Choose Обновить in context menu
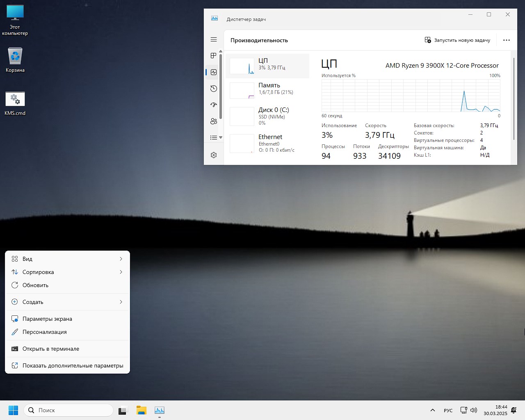 (x=67, y=285)
